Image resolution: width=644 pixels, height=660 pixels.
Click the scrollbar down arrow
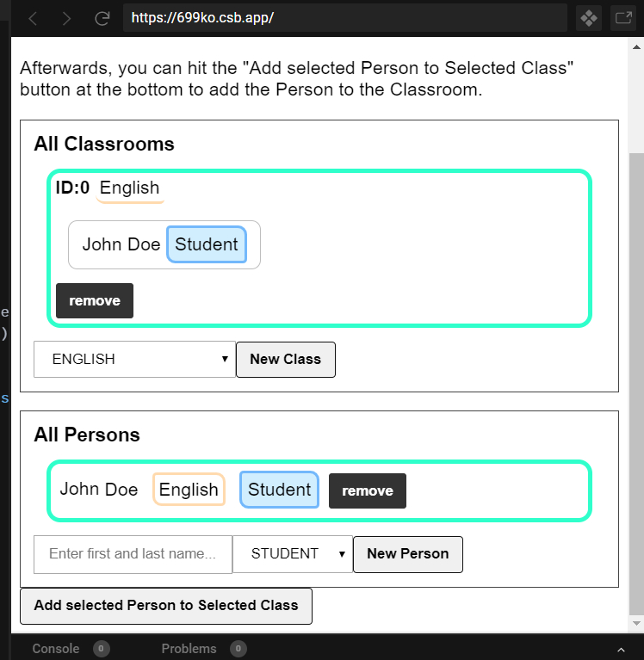pos(636,623)
